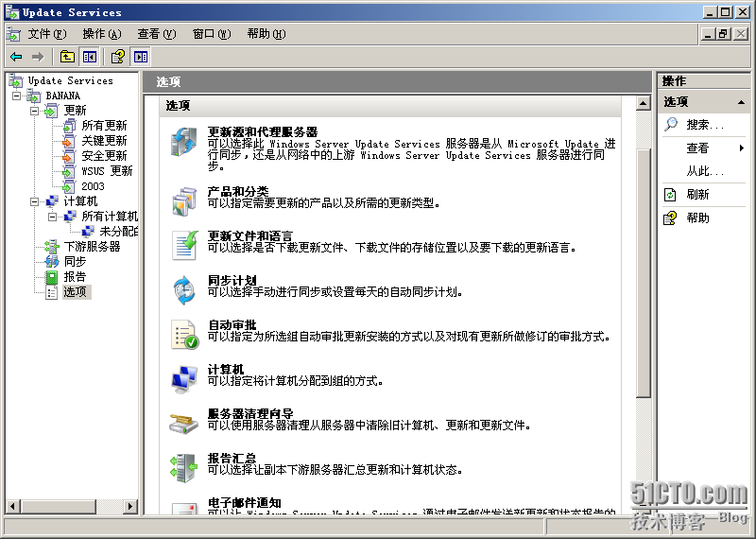Click the tree pane horizontal scrollbar thumb
Image resolution: width=756 pixels, height=539 pixels.
(x=58, y=506)
